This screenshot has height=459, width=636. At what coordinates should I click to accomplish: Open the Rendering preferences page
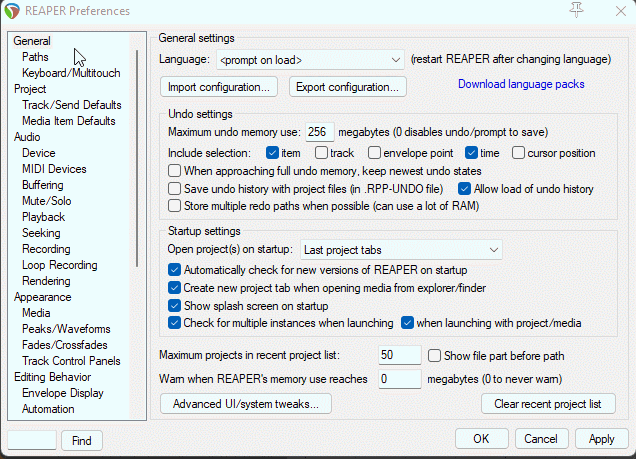point(46,281)
